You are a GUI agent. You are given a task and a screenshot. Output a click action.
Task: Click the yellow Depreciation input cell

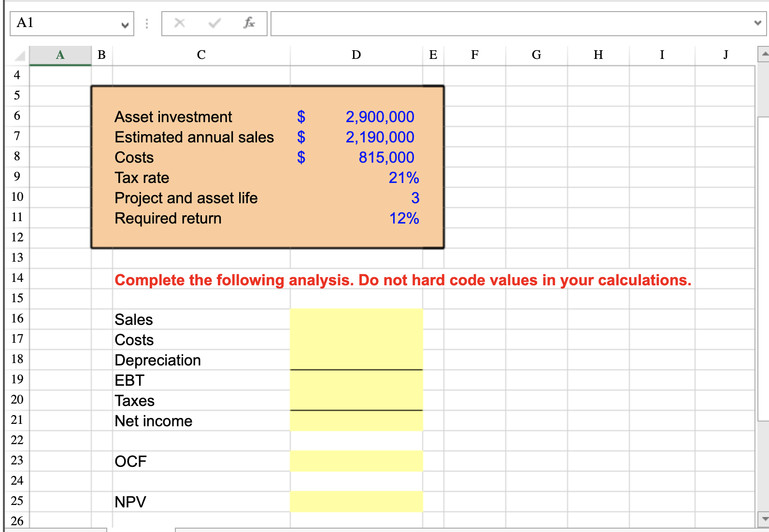pyautogui.click(x=356, y=360)
